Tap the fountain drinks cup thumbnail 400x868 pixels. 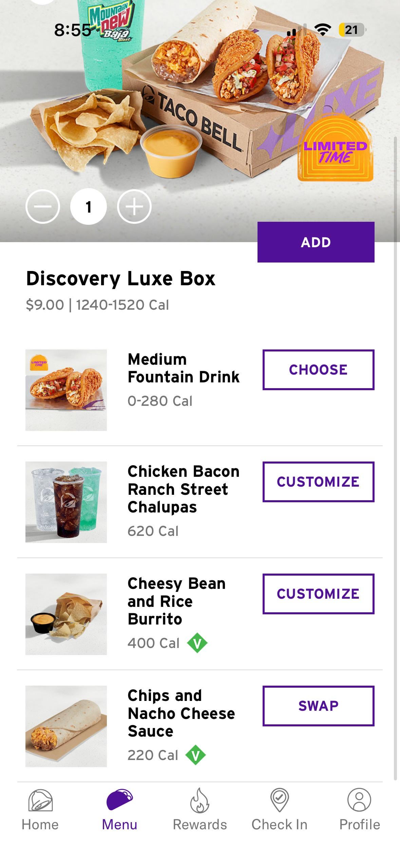coord(66,502)
